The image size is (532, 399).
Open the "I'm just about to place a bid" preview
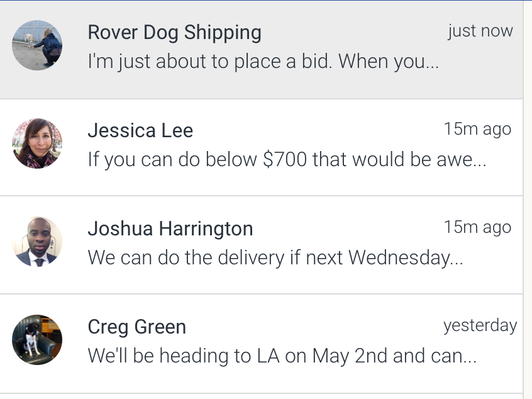pyautogui.click(x=263, y=62)
